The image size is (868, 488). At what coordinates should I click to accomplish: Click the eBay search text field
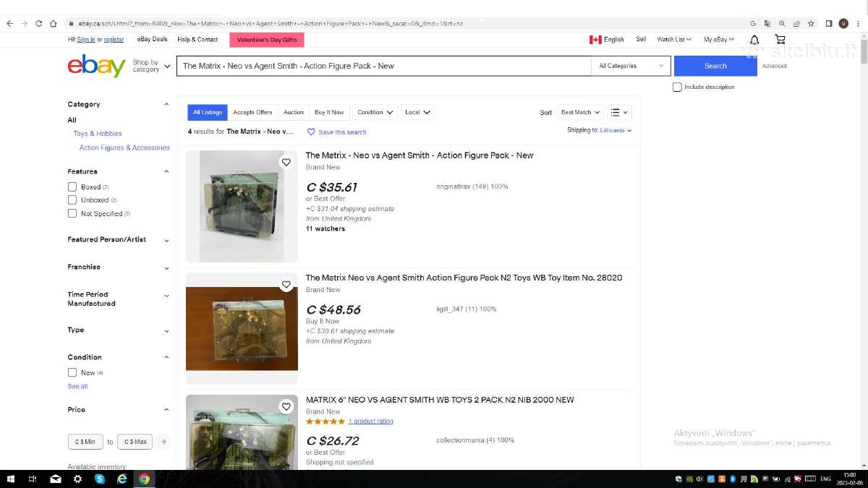click(384, 66)
